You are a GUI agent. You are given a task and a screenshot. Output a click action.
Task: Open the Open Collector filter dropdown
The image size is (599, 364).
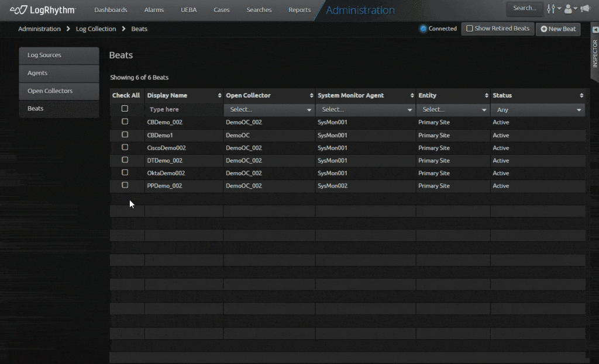click(268, 109)
